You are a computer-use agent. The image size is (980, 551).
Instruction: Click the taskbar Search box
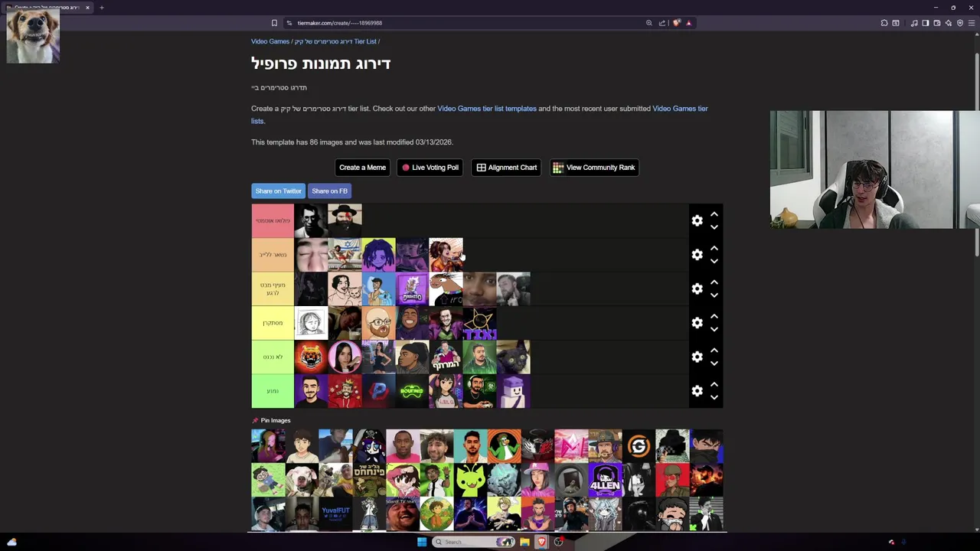pyautogui.click(x=472, y=542)
